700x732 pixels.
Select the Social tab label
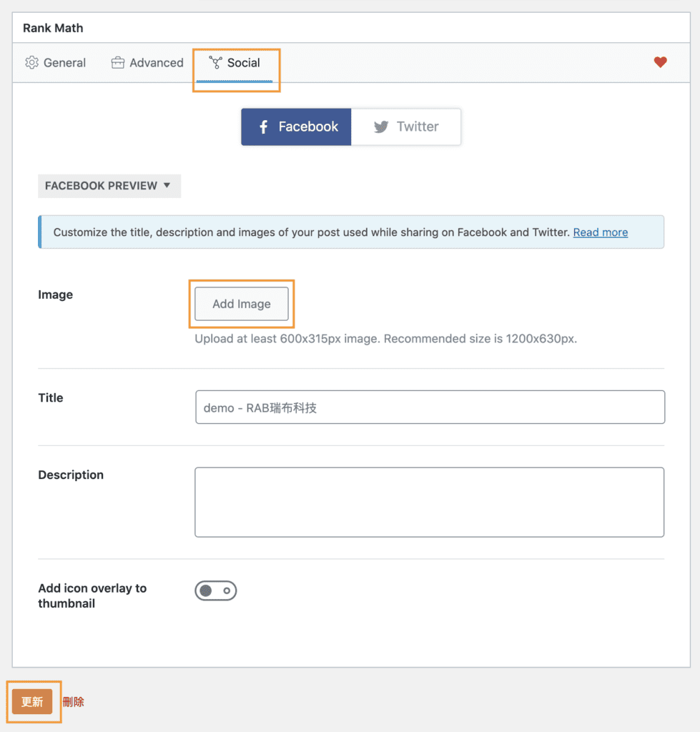tap(243, 63)
